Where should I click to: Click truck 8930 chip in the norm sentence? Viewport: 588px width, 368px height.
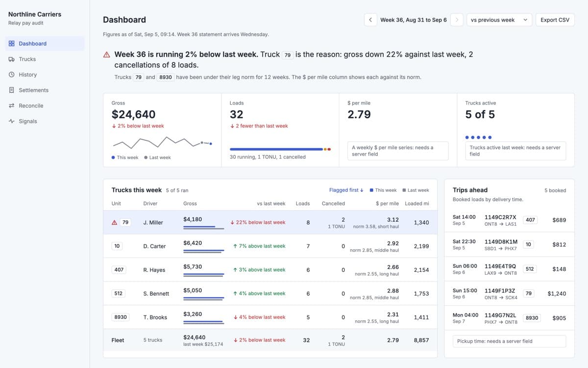(166, 78)
